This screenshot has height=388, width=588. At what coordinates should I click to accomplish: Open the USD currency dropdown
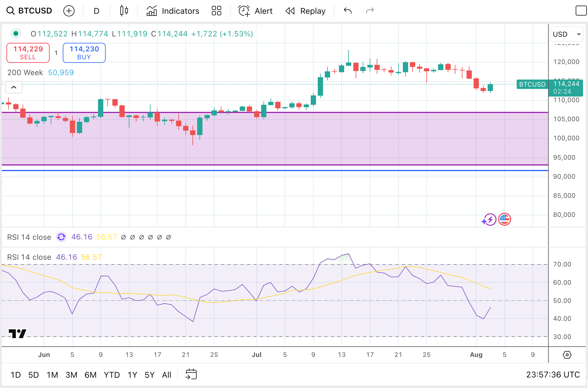tap(567, 34)
